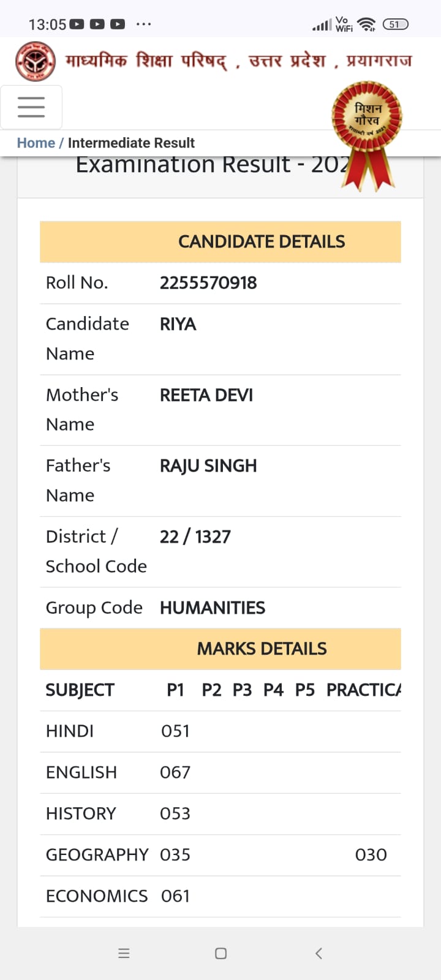Go to Home breadcrumb link

point(36,143)
